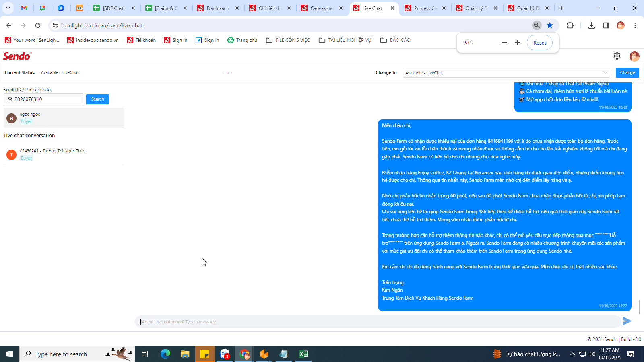This screenshot has width=644, height=362.
Task: Open conversation #2480241 Trương Thị Ngọc Thủy
Action: pyautogui.click(x=64, y=154)
